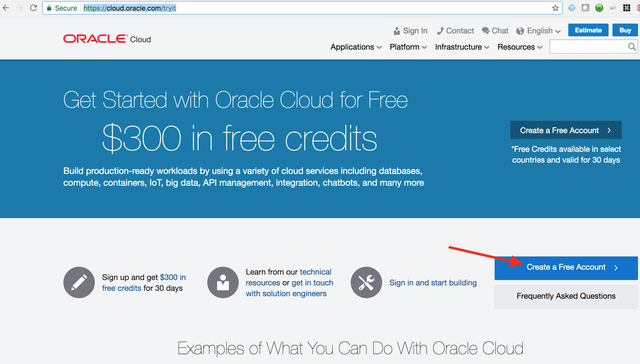This screenshot has width=640, height=364.
Task: Open 'get in touch with solution engineers' link
Action: click(x=289, y=288)
